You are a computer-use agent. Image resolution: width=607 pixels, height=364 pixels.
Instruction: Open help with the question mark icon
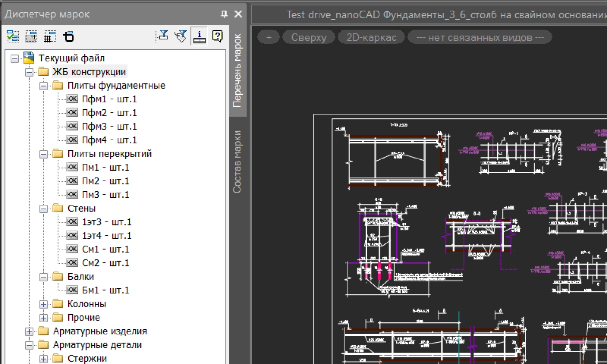(218, 36)
